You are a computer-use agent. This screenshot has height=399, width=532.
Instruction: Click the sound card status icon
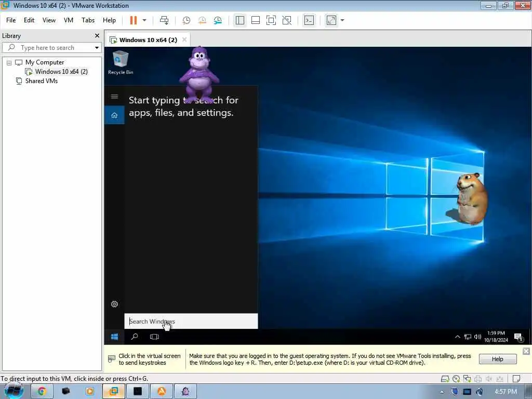click(x=489, y=379)
